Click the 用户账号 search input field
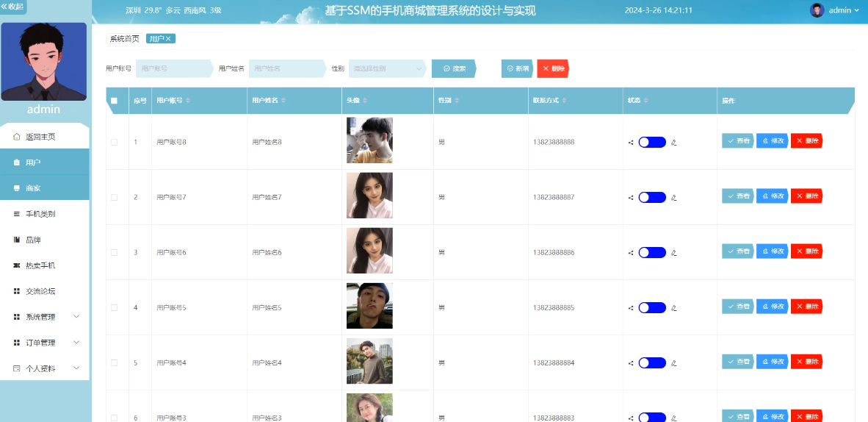The image size is (868, 422). tap(174, 68)
